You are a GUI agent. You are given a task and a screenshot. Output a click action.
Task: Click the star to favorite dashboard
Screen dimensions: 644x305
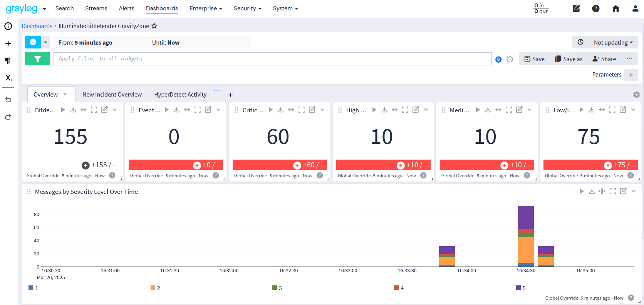(x=154, y=26)
